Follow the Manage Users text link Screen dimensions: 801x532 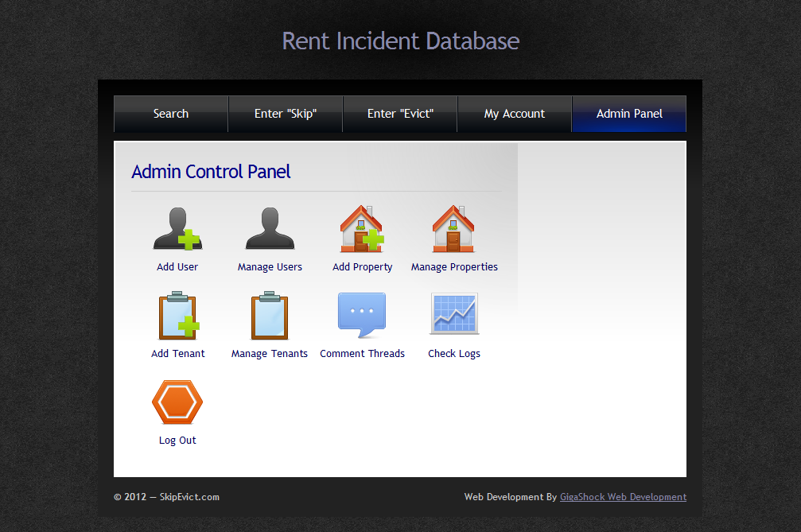click(270, 267)
